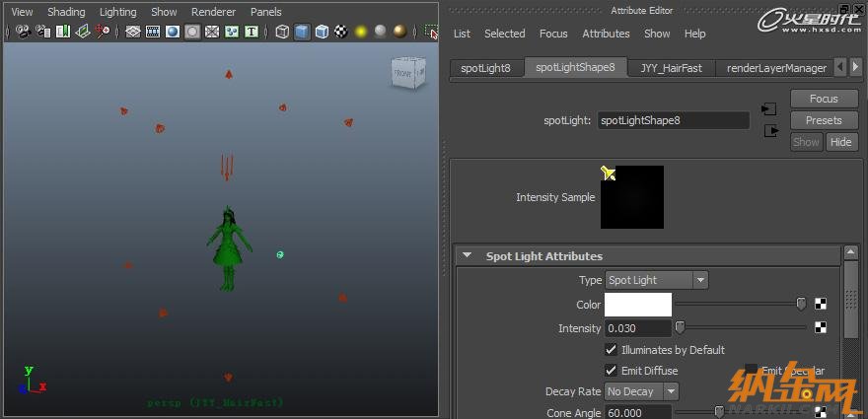
Task: Click the Presets button
Action: pos(824,120)
